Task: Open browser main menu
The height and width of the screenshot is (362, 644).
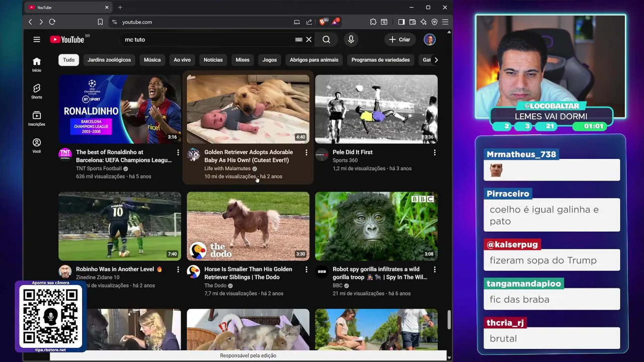Action: coord(445,22)
